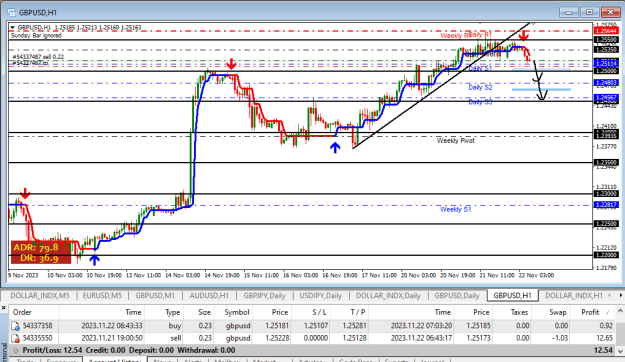Switch to the DOLLAR_INDX,M5 chart tab

click(40, 295)
